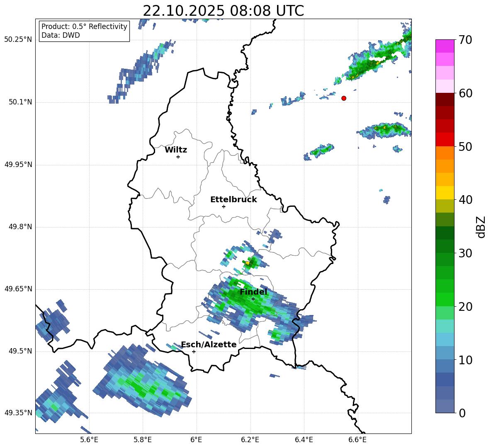Click the Ettelbruck cross marker

point(224,206)
